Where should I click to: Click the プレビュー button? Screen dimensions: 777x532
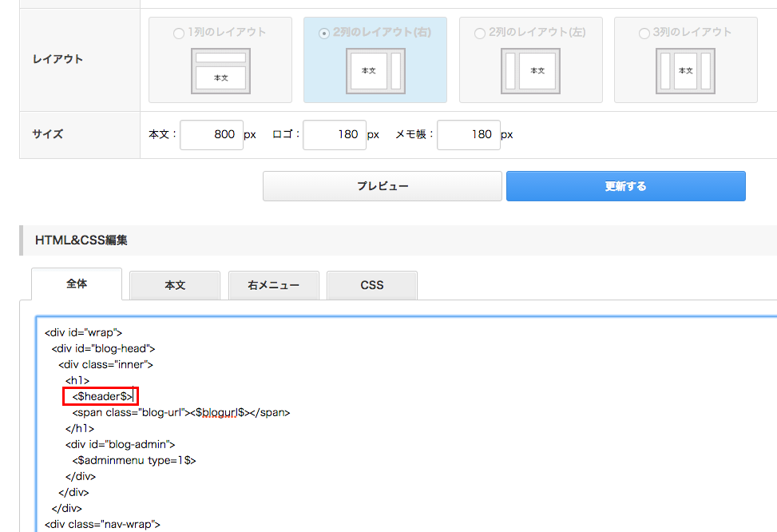[x=383, y=186]
